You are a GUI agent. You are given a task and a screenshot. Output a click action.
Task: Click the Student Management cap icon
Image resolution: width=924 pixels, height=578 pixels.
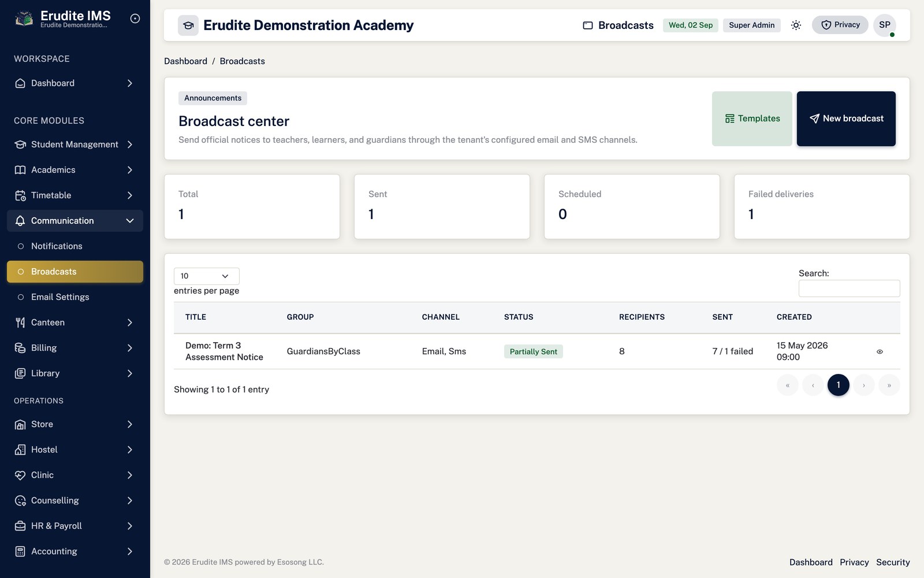pyautogui.click(x=20, y=144)
